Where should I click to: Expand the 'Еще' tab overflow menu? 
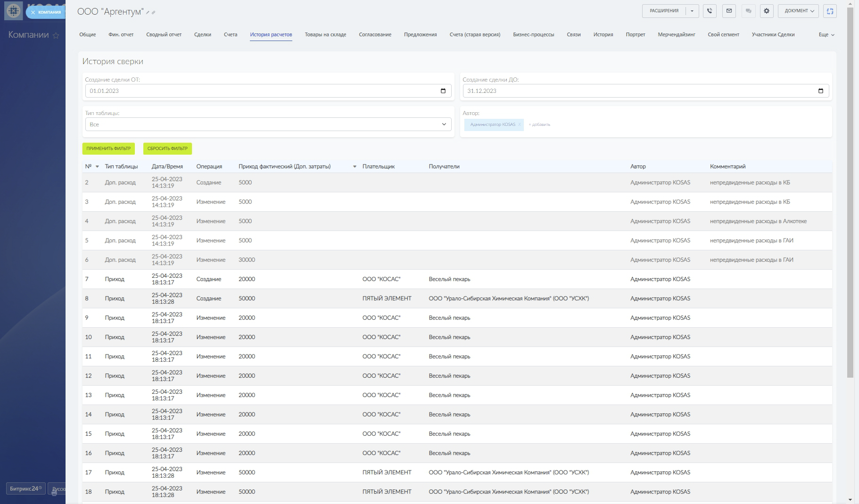[826, 34]
